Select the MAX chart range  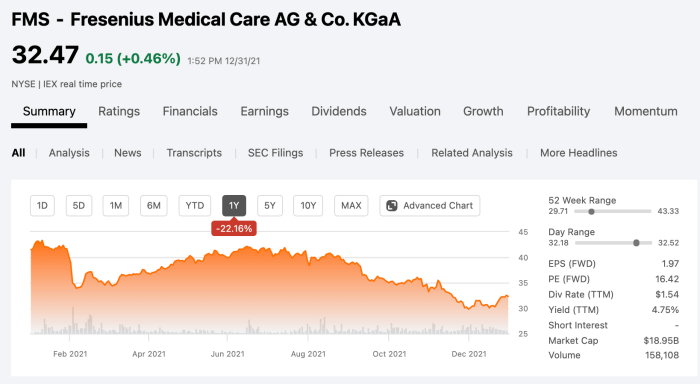351,206
